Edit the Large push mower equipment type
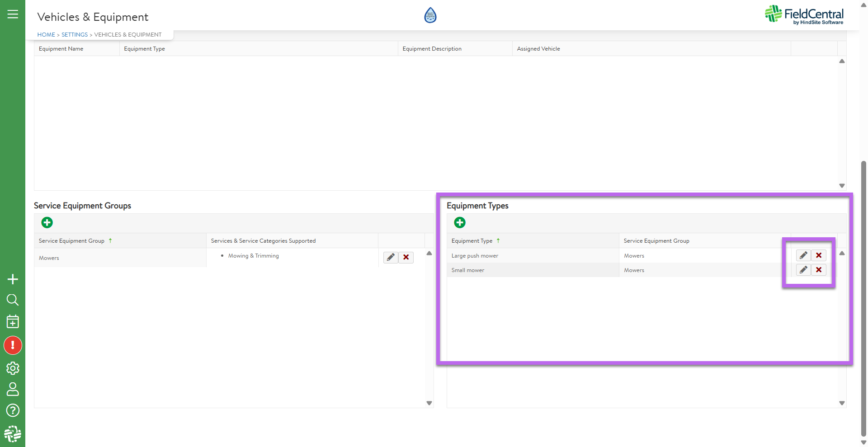Image resolution: width=868 pixels, height=447 pixels. [x=803, y=255]
